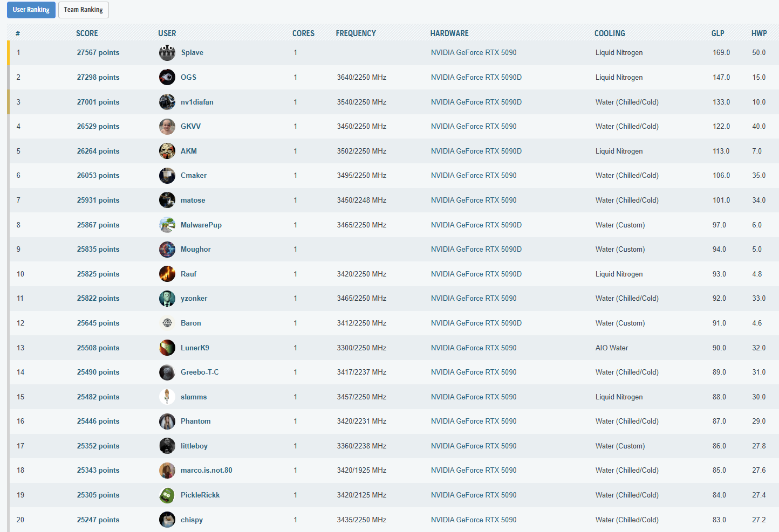Click Baron's logo avatar
The height and width of the screenshot is (532, 779).
coord(167,323)
